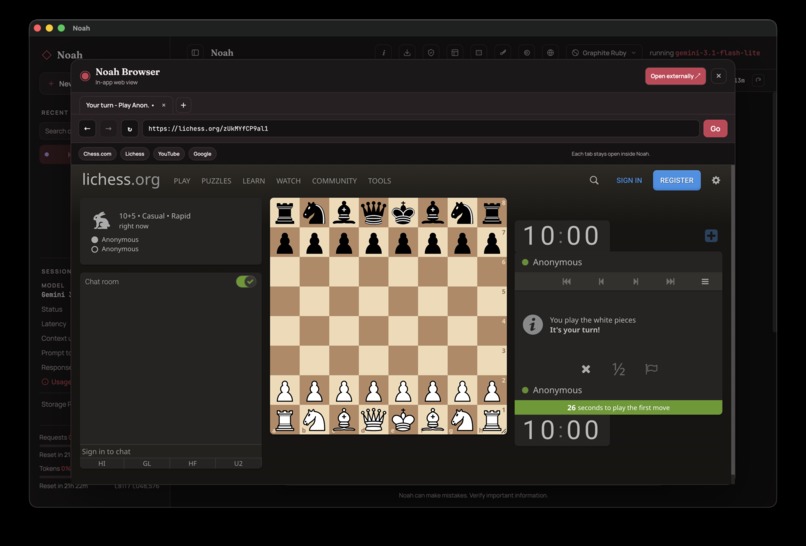Click the info 'i' icon in Noah toolbar
Viewport: 806px width, 546px height.
point(383,52)
